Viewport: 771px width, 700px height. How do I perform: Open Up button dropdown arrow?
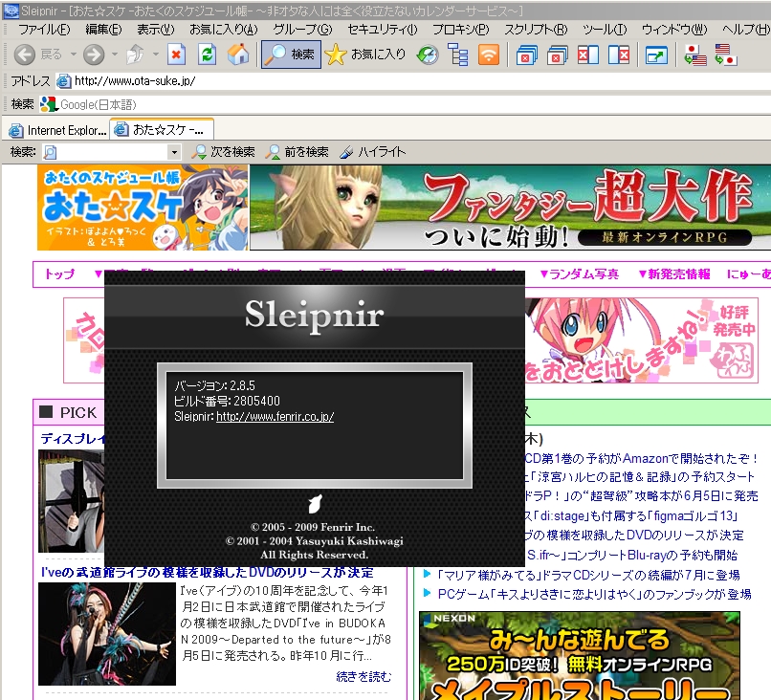pos(155,54)
